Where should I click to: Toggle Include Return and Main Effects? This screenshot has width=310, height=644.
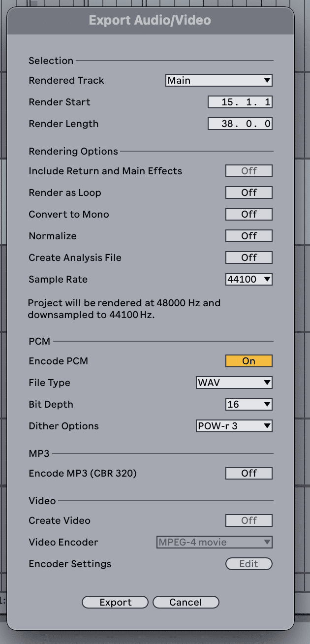[248, 171]
